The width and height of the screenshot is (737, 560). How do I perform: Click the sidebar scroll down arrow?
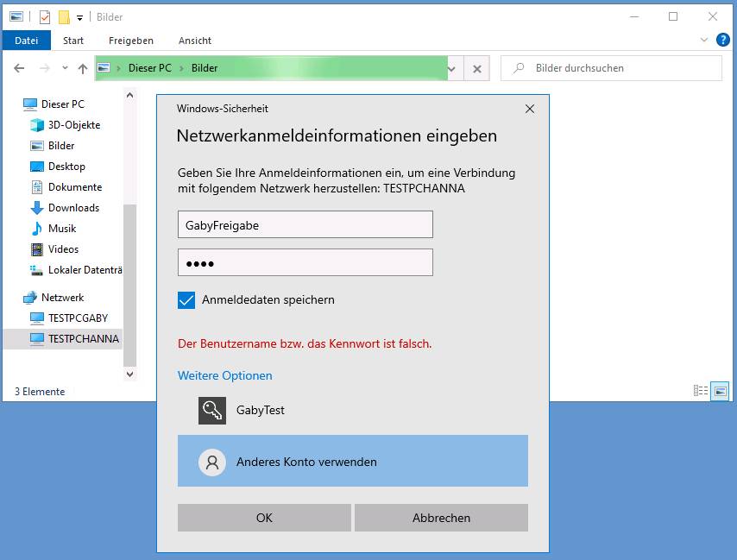(129, 374)
